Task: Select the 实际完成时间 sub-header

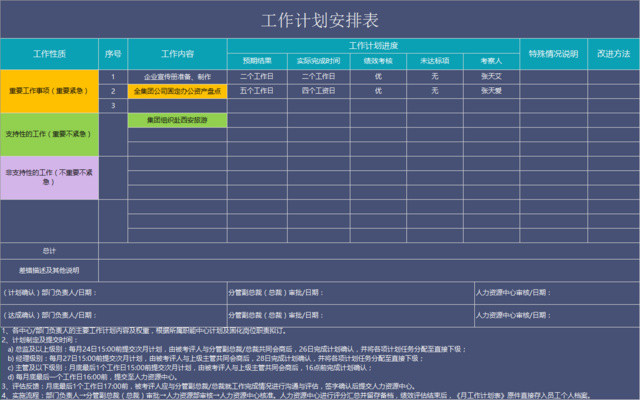Action: click(x=318, y=61)
